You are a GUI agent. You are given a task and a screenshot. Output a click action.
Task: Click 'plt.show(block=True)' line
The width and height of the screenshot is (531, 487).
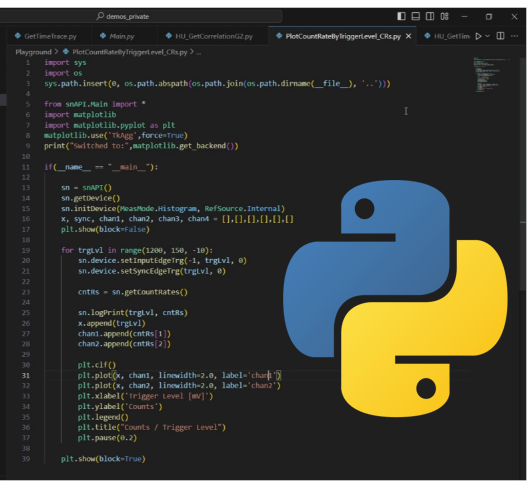(x=103, y=459)
